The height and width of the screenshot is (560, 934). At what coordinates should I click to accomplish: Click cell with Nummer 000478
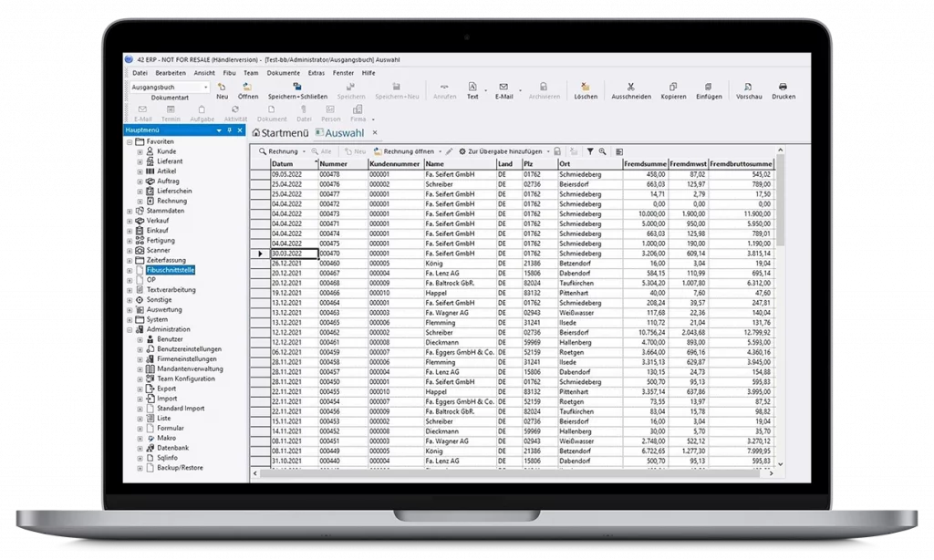(x=343, y=174)
